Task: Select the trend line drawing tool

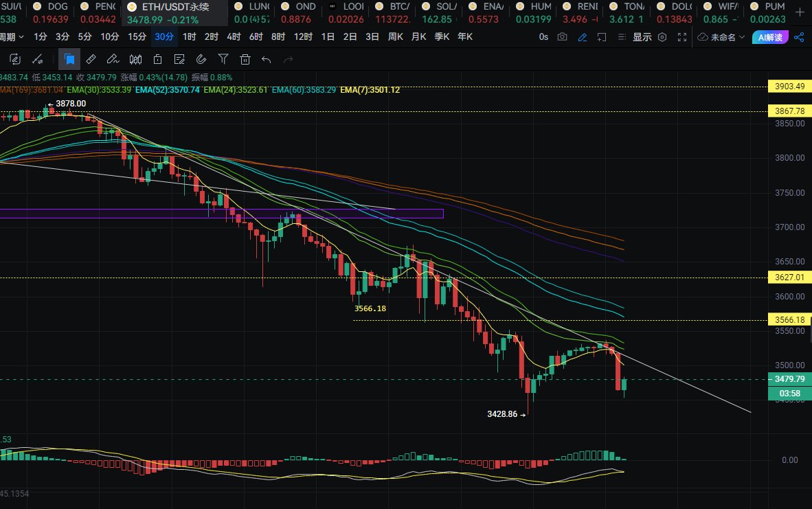Action: coord(37,60)
